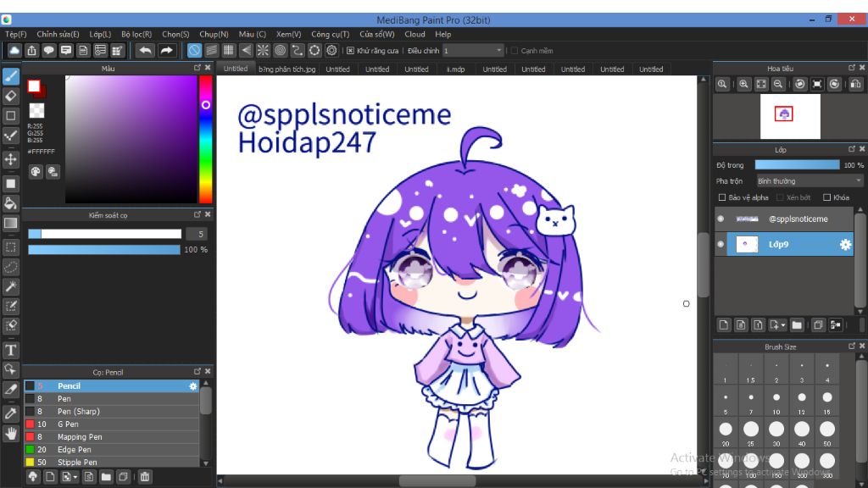Select the Hand tool
The height and width of the screenshot is (488, 868).
coord(10,433)
